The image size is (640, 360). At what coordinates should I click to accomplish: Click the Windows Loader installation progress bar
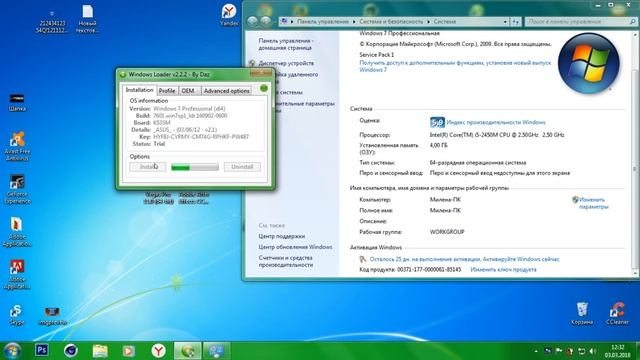[195, 167]
